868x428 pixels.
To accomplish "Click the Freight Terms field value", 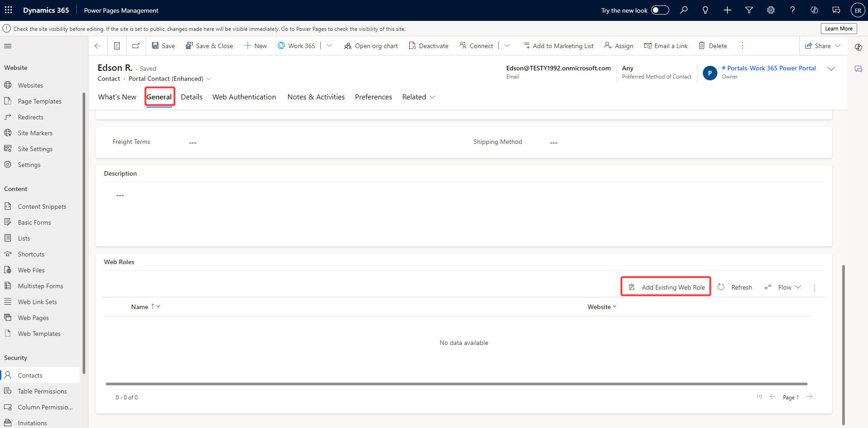I will coord(193,143).
